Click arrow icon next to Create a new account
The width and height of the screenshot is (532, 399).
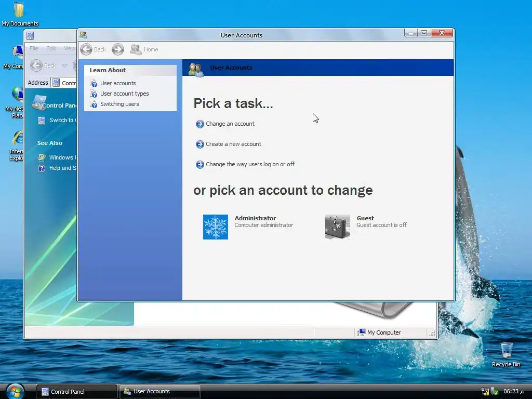click(x=200, y=144)
